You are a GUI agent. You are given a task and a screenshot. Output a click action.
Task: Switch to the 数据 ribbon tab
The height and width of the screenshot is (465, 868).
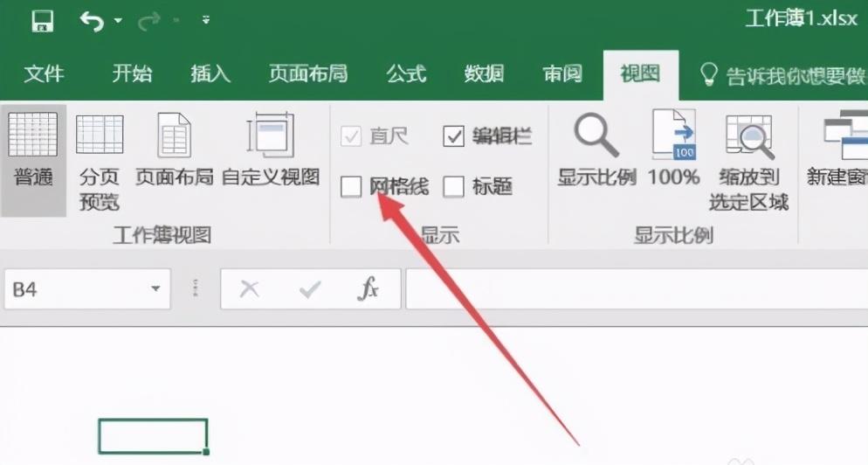pyautogui.click(x=485, y=73)
